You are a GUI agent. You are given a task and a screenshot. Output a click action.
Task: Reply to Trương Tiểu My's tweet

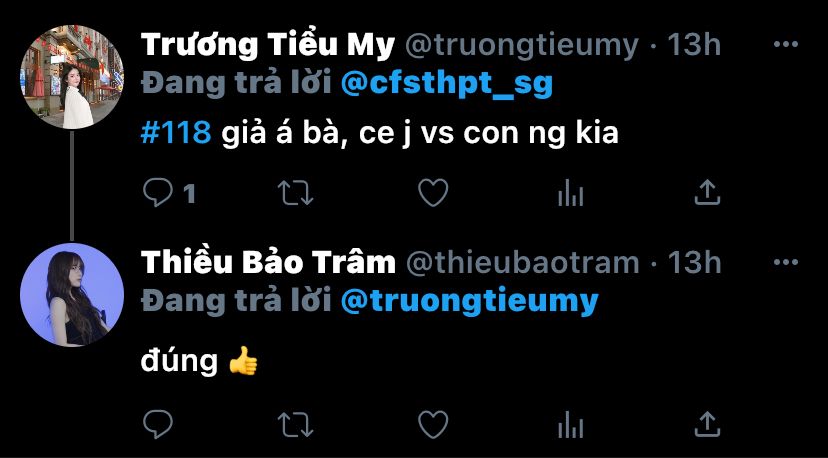pos(158,192)
